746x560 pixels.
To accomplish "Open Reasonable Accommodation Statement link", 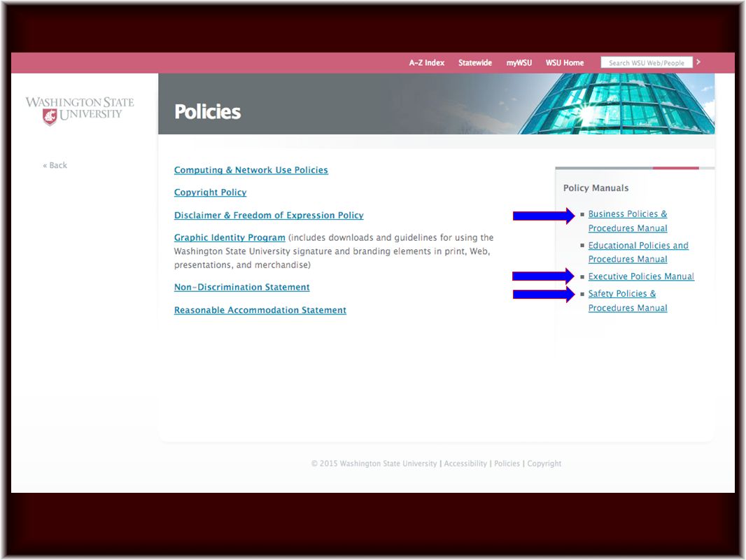I will pos(260,309).
